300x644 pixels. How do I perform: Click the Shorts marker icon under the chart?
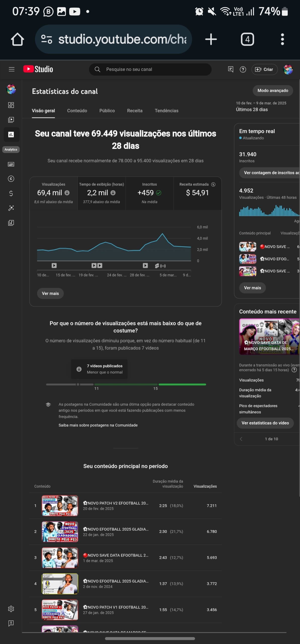coord(157,266)
